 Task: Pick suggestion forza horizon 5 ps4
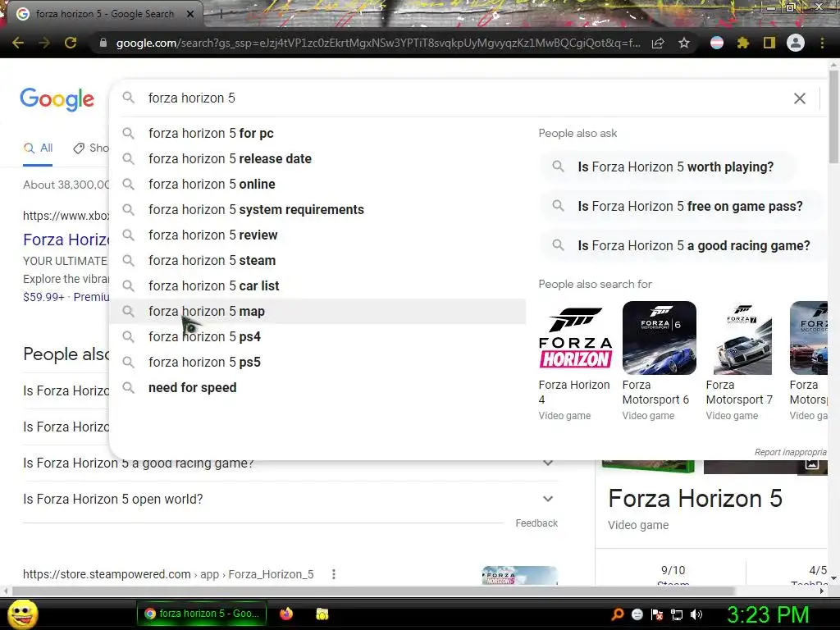317,337
